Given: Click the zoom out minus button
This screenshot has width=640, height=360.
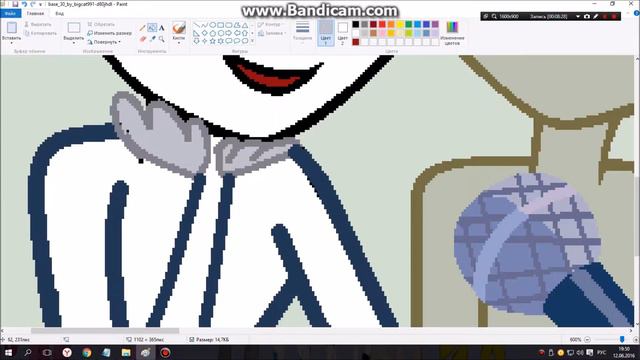Looking at the screenshot, I should click(x=587, y=340).
